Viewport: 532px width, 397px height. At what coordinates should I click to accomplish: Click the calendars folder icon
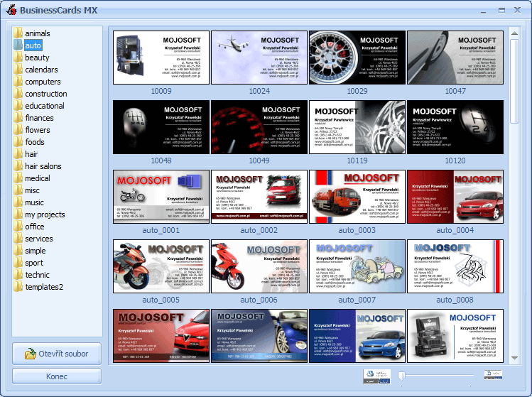(18, 69)
